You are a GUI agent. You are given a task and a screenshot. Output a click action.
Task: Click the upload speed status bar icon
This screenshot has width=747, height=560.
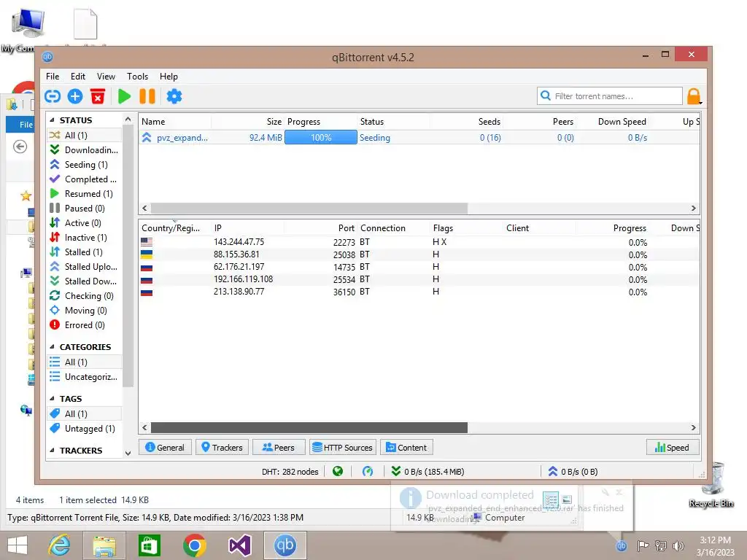(553, 472)
